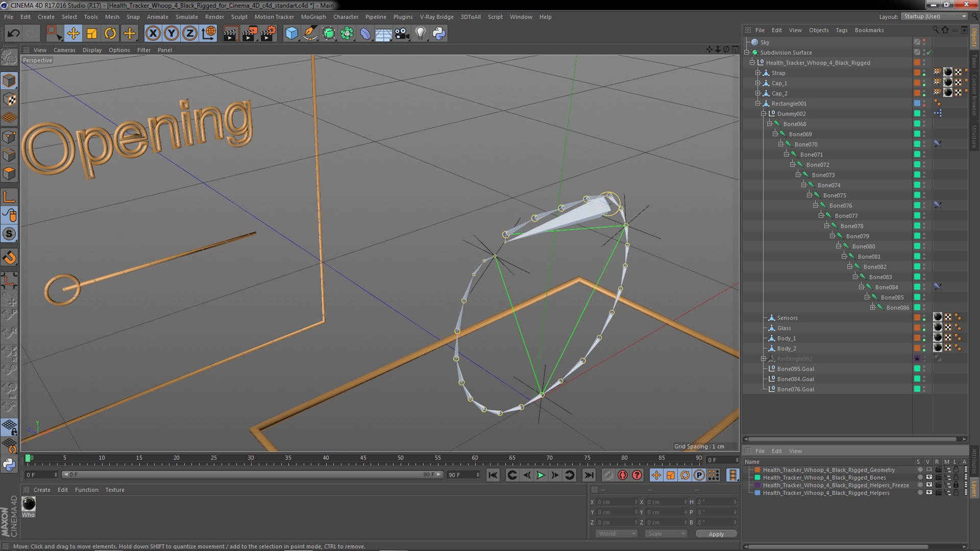Go to end of animation
980x551 pixels.
[x=589, y=475]
